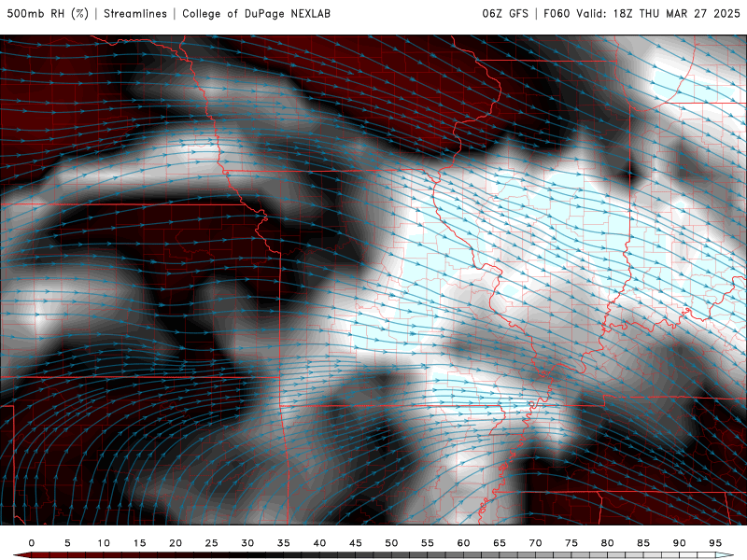Click the colorbar label "75"

click(x=571, y=543)
